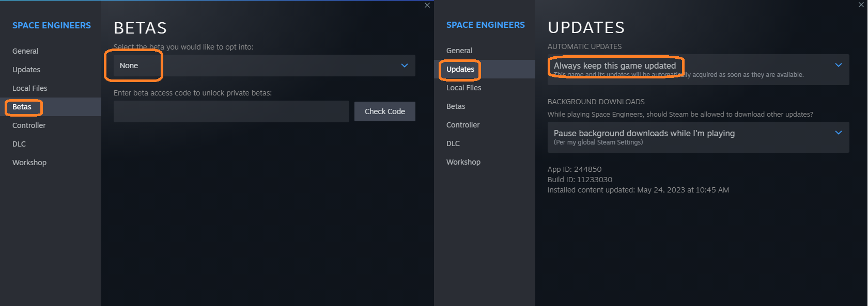Select Controller in the left window sidebar

point(29,125)
